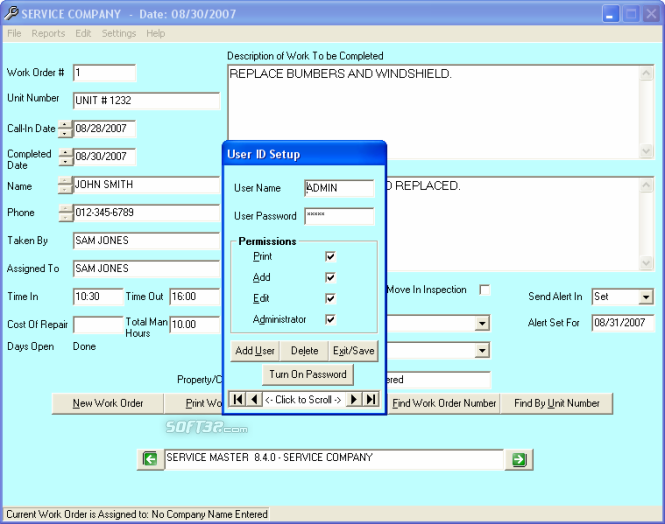Click the User ID Setup dialog title bar
665x524 pixels.
pos(304,154)
